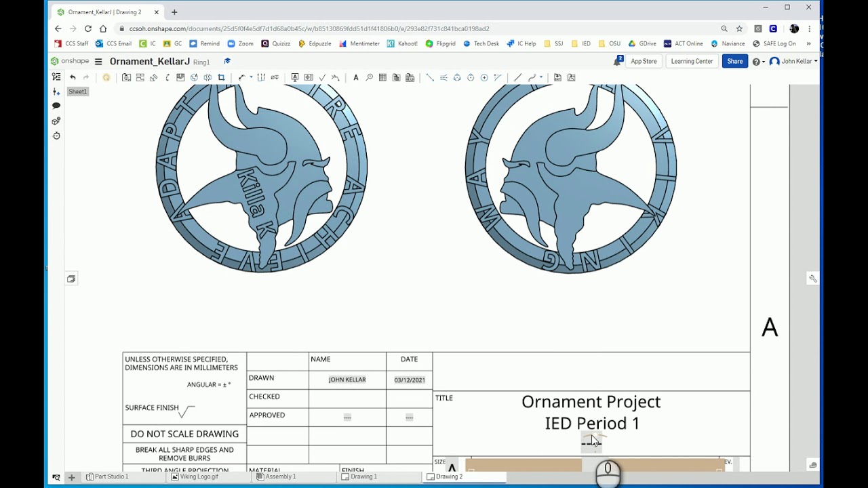Expand the Spline tool dropdown arrow
Viewport: 868px width, 488px height.
click(x=540, y=77)
